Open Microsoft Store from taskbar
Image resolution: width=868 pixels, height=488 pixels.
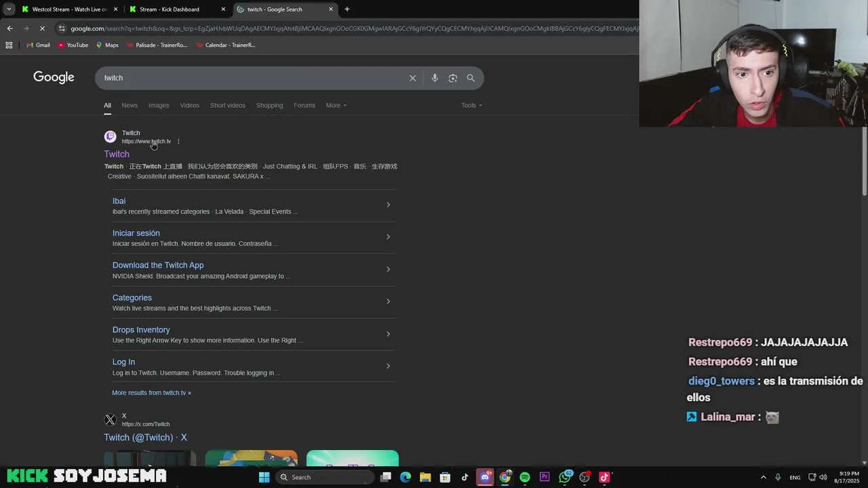(445, 477)
